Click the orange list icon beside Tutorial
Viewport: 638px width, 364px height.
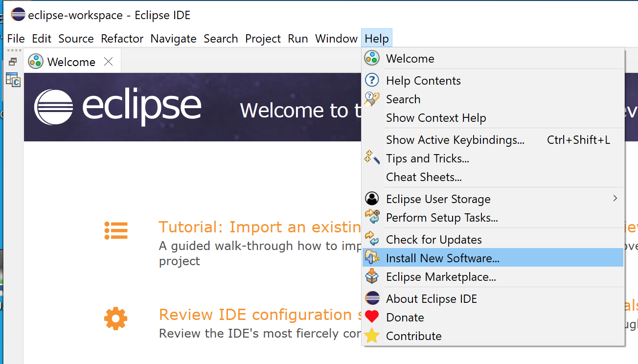point(116,230)
